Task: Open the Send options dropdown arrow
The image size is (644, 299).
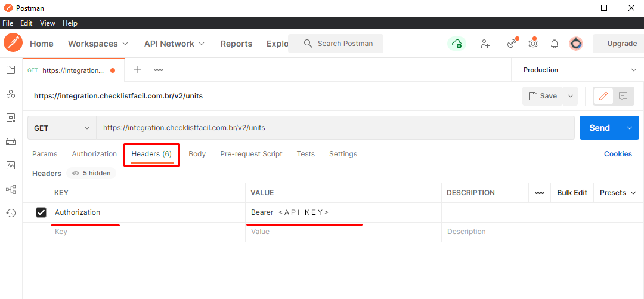Action: point(630,128)
